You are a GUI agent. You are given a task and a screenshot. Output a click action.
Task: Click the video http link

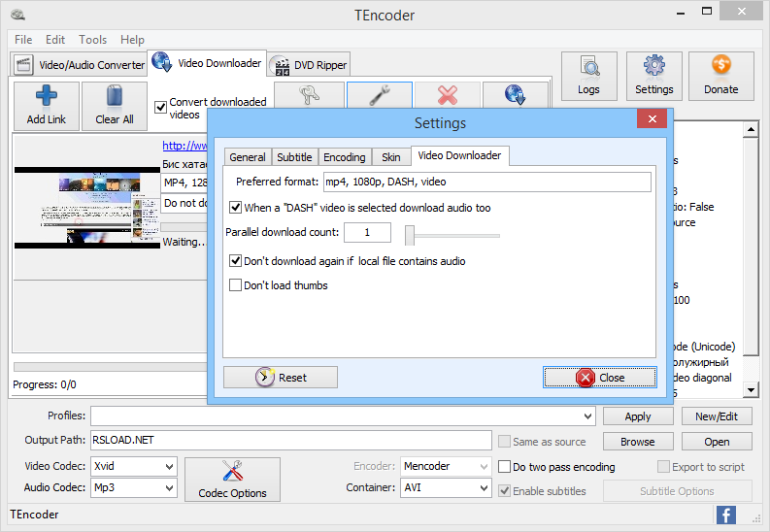pyautogui.click(x=184, y=146)
